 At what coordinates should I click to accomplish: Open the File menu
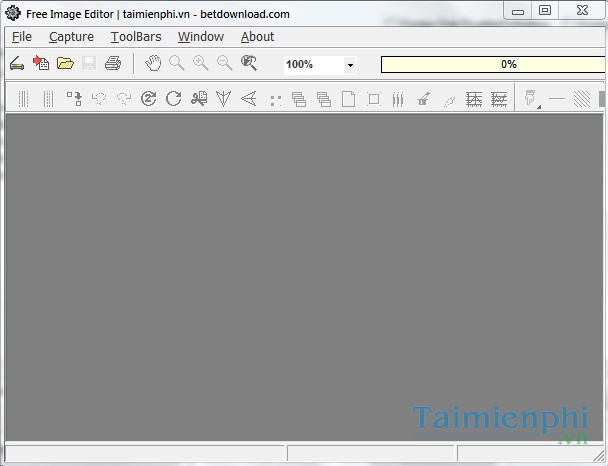[22, 37]
